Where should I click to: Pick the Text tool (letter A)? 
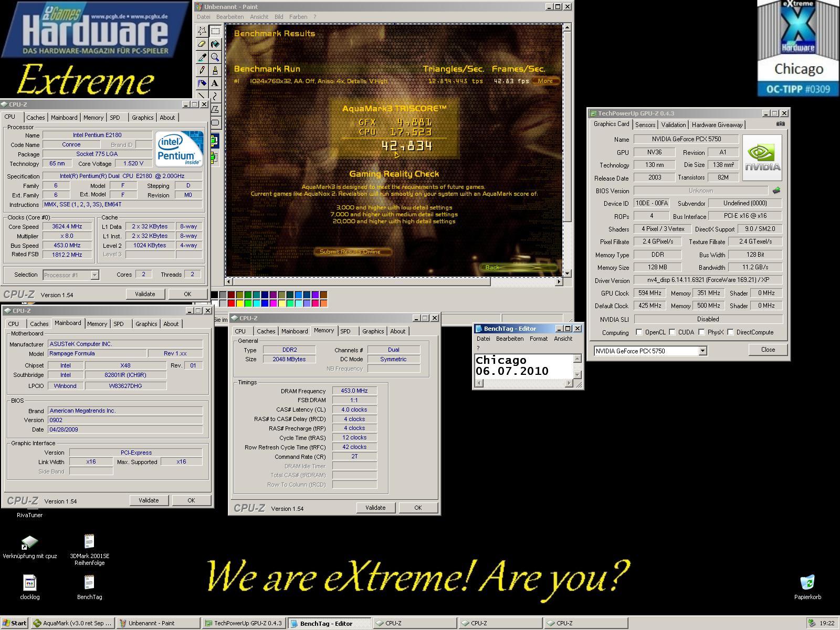(x=215, y=83)
